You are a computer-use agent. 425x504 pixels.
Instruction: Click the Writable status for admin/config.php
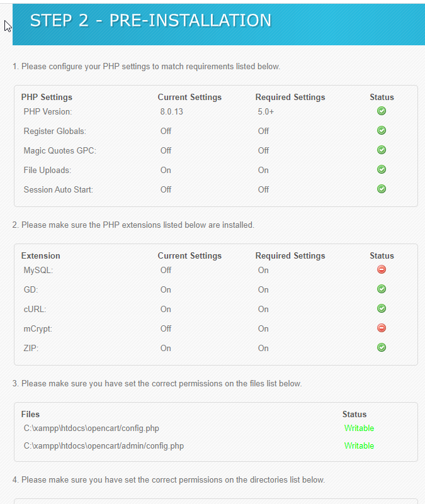coord(359,446)
